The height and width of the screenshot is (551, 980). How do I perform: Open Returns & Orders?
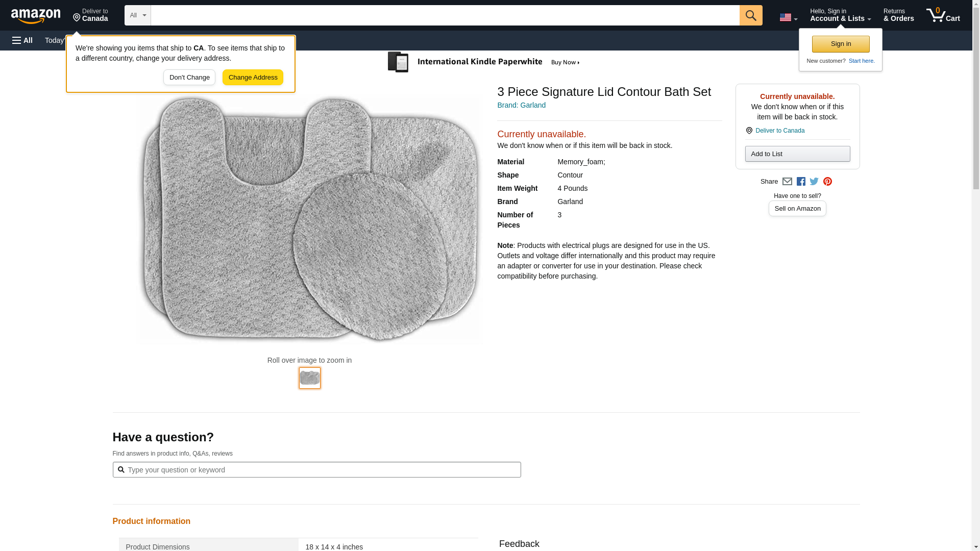click(x=898, y=15)
